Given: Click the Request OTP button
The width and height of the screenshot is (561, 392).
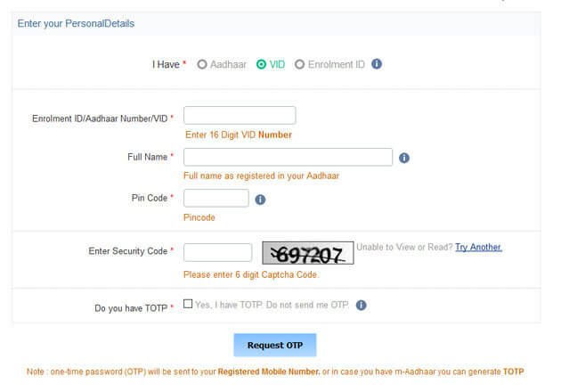Looking at the screenshot, I should pos(275,345).
